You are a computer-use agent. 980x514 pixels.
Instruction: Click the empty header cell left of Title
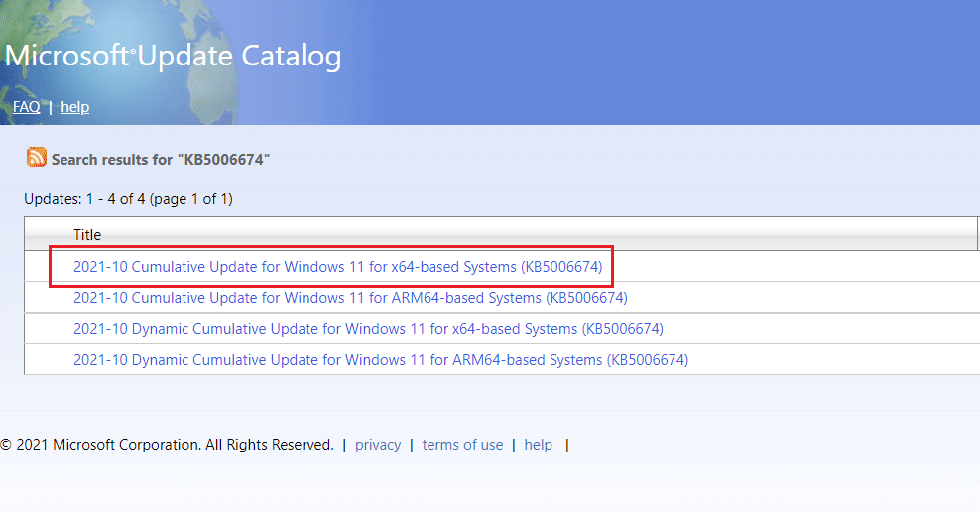pos(48,235)
